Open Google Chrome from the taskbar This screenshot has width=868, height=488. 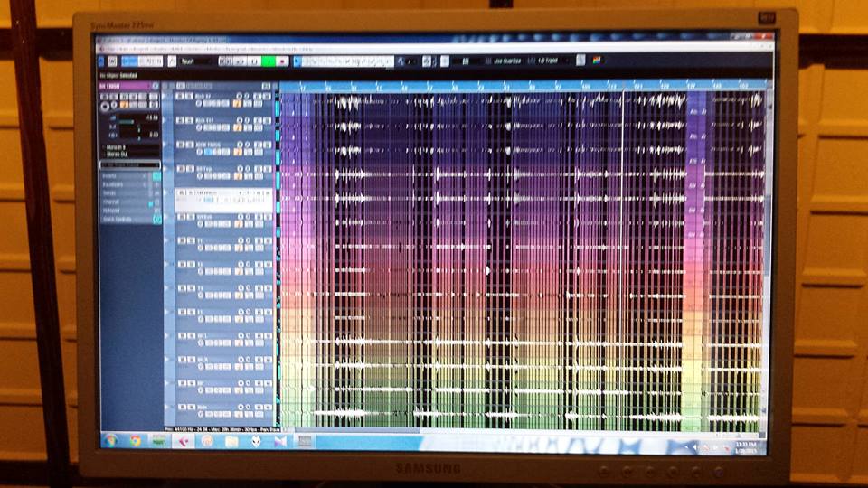coord(135,441)
